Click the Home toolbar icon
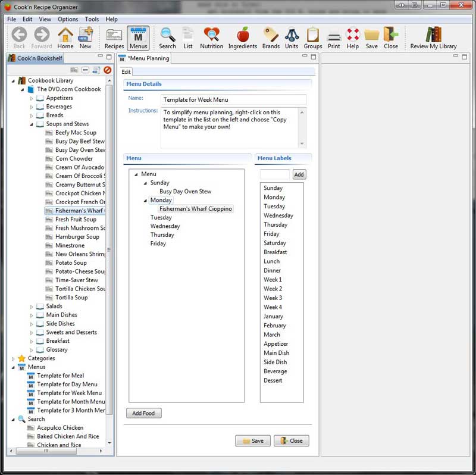This screenshot has width=476, height=475. pyautogui.click(x=65, y=38)
